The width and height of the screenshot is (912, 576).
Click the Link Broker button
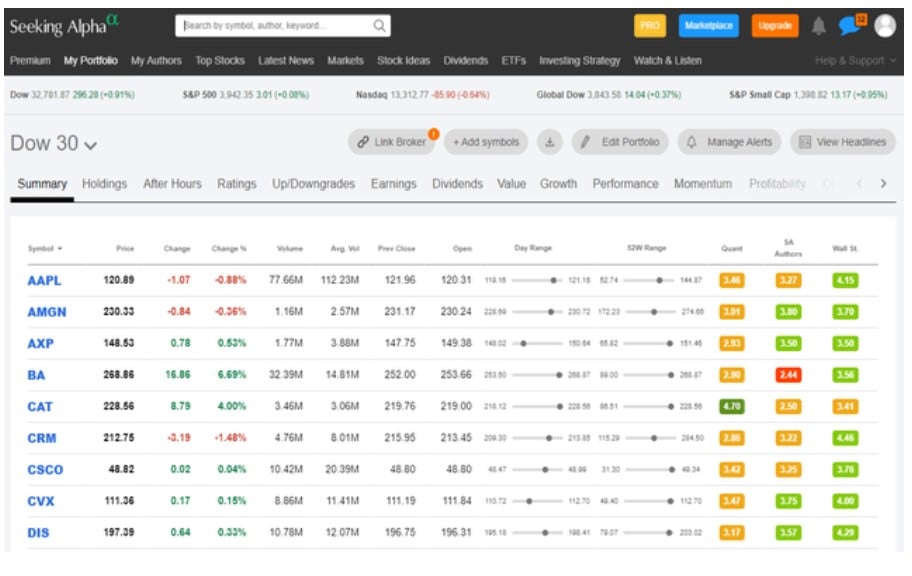pyautogui.click(x=392, y=142)
